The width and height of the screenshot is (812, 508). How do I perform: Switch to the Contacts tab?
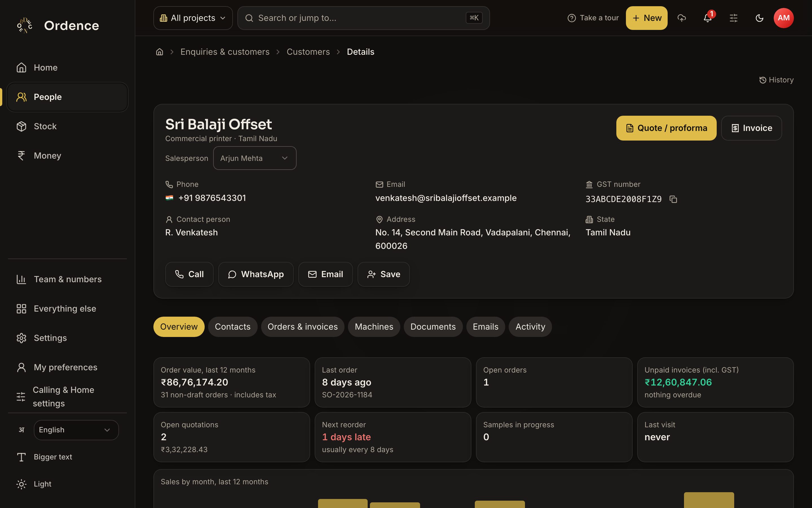(x=233, y=327)
